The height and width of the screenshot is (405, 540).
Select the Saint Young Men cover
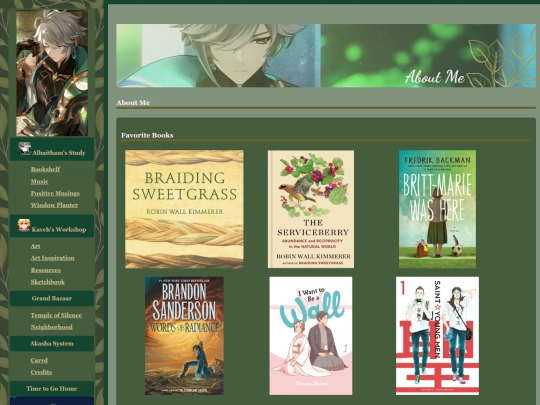(437, 336)
